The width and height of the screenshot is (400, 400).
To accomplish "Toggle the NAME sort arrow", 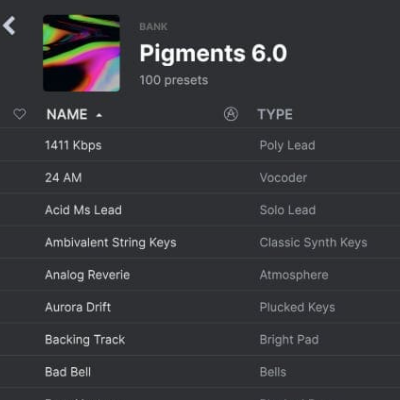I will click(99, 115).
